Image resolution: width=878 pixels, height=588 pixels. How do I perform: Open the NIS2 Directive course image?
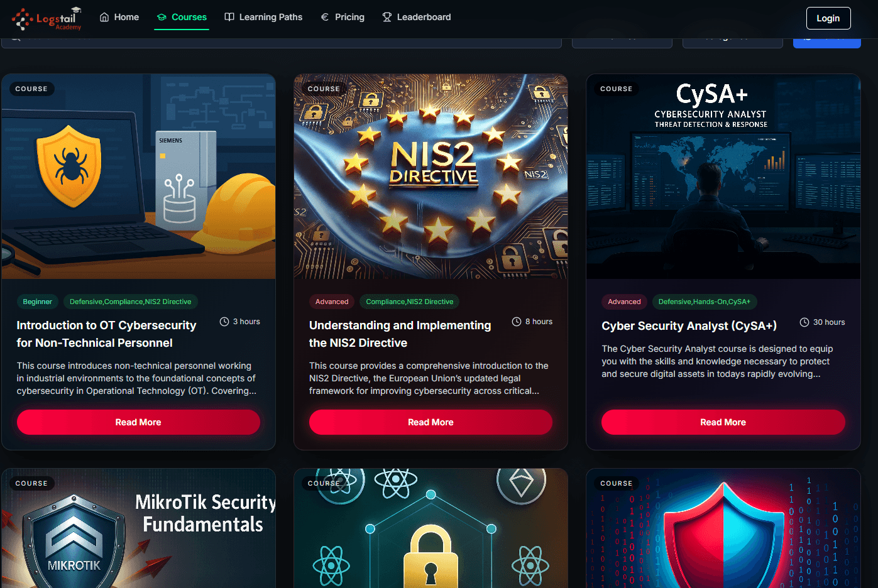(x=431, y=177)
